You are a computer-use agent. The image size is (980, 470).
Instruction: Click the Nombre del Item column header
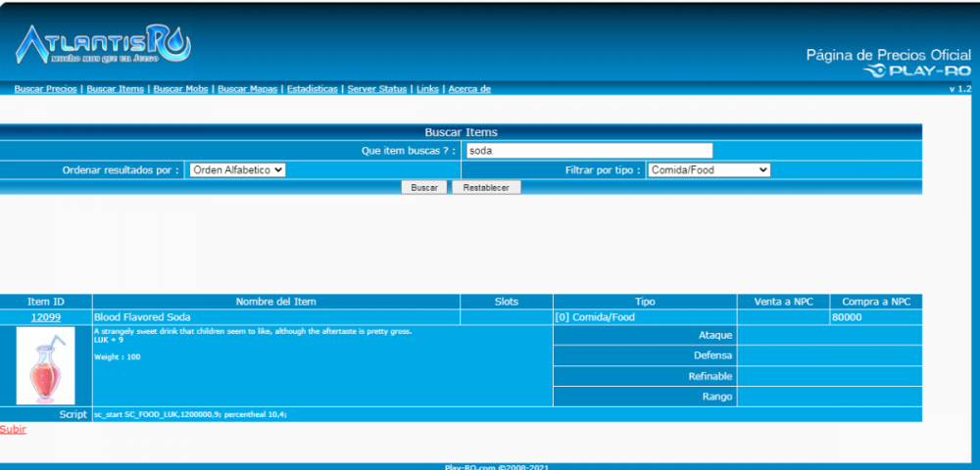point(275,302)
